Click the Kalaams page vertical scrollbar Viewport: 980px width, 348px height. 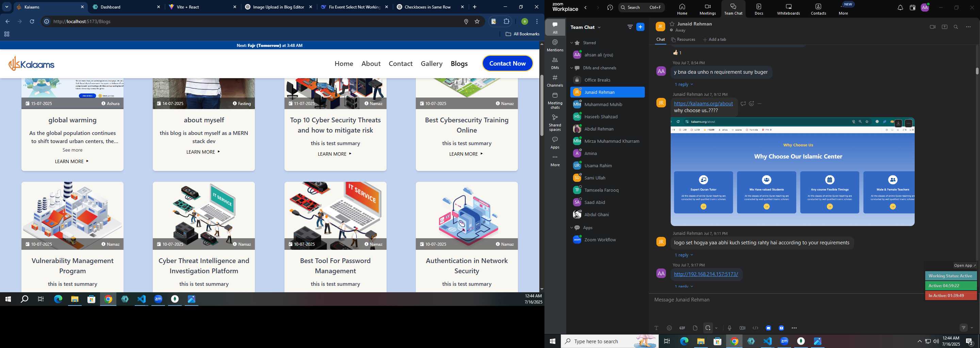[542, 105]
